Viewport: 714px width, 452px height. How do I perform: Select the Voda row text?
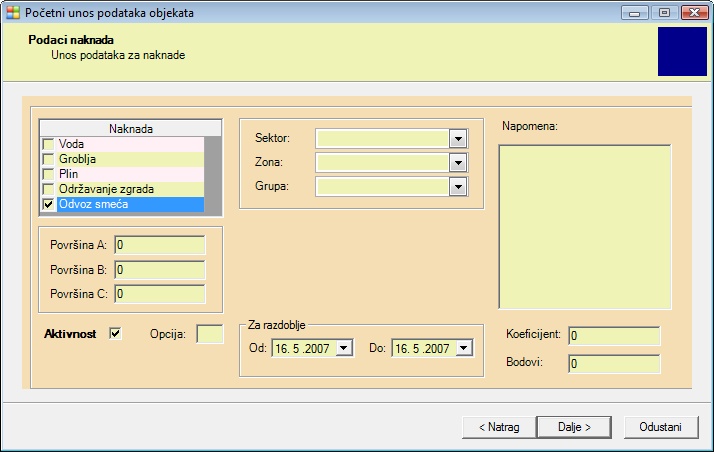[x=71, y=144]
